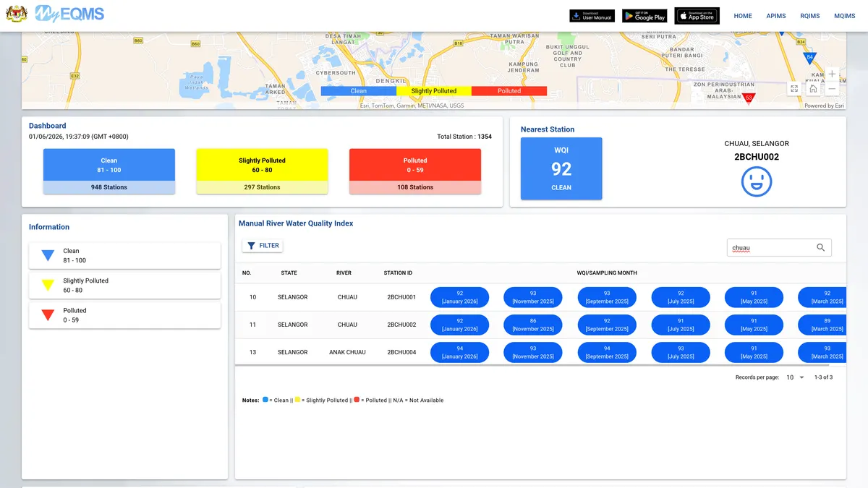Image resolution: width=868 pixels, height=488 pixels.
Task: Click the CYBERSOUTH label on the map
Action: point(336,73)
